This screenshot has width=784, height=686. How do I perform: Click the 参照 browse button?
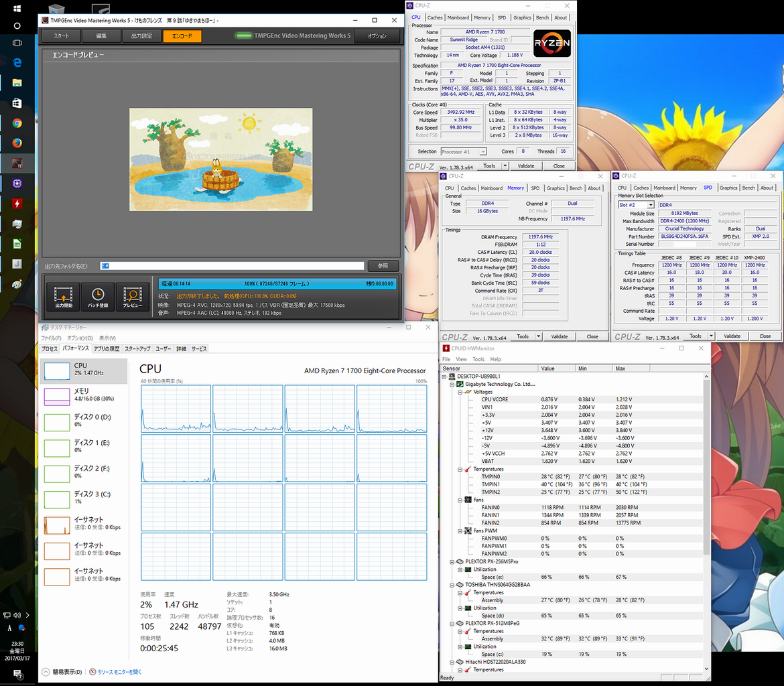point(383,265)
